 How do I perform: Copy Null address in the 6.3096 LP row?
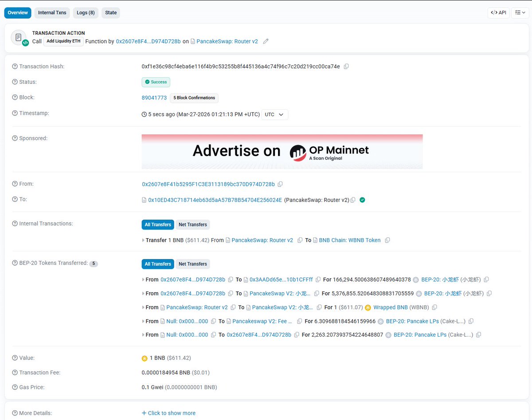(214, 321)
